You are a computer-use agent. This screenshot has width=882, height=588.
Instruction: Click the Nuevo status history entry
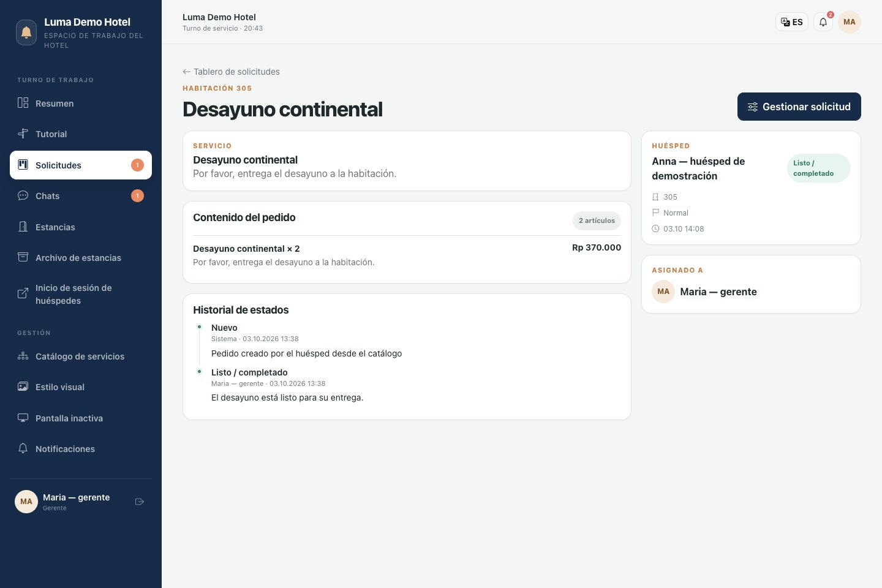224,328
